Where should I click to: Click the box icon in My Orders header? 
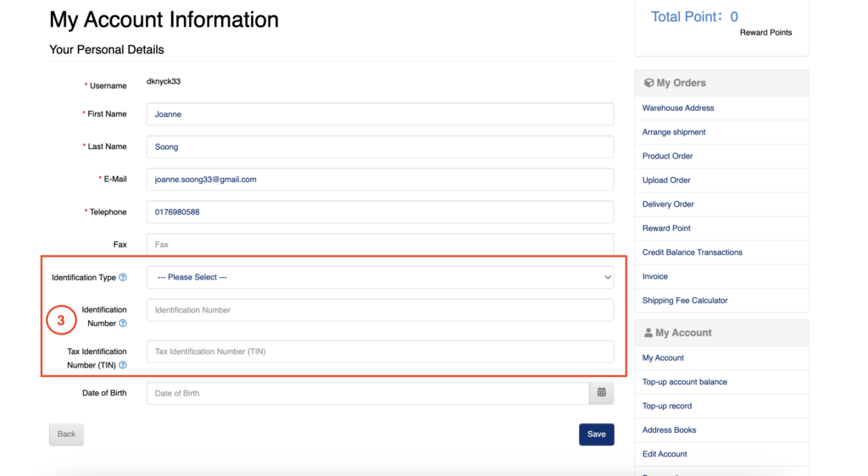tap(648, 83)
